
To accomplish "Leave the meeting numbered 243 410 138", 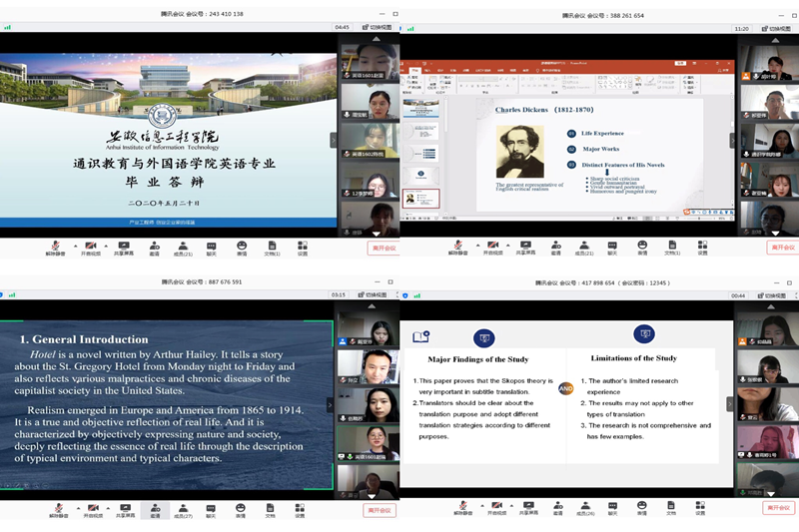I will (383, 247).
